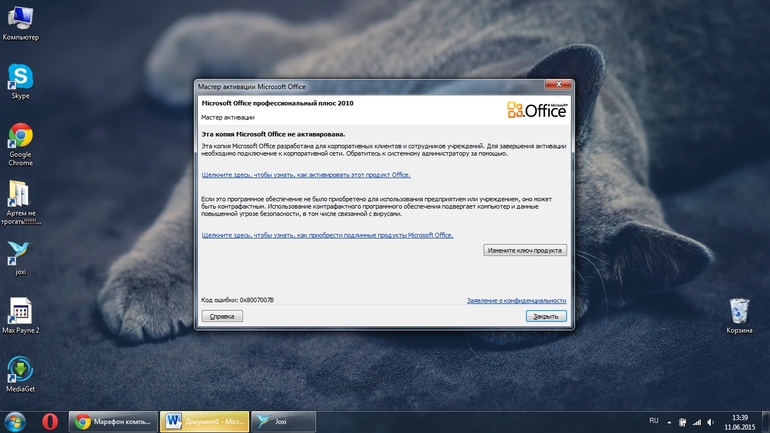Viewport: 770px width, 433px height.
Task: Select the Max Payne 2 shortcut
Action: pos(20,316)
